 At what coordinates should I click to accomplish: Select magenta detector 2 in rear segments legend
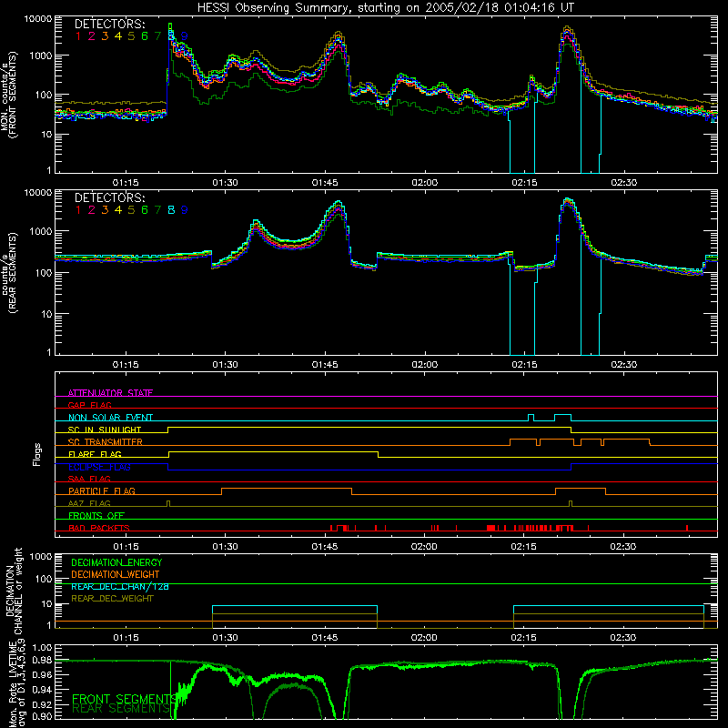[x=92, y=210]
